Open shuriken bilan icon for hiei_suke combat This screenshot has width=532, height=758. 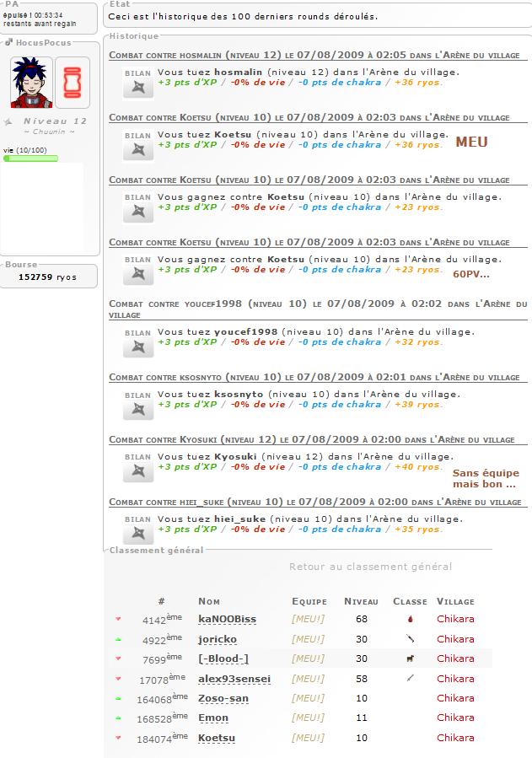click(x=138, y=534)
